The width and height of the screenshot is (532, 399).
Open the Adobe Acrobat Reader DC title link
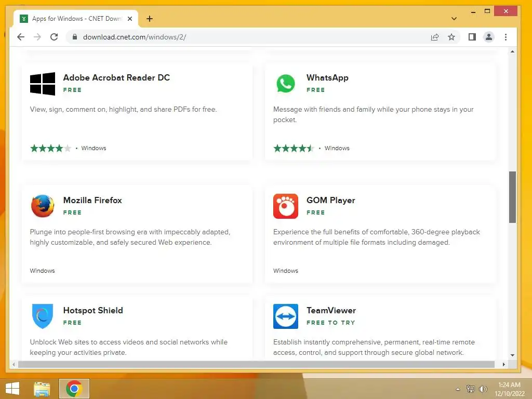[x=116, y=77]
